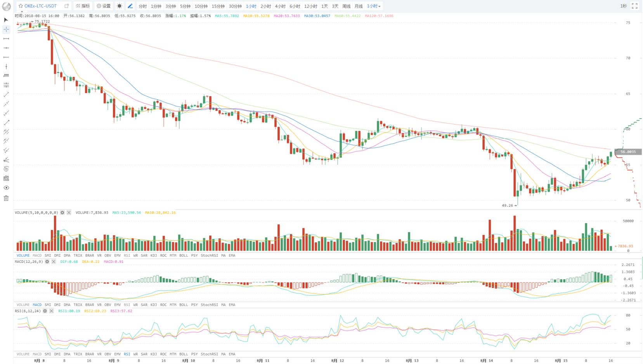The height and width of the screenshot is (364, 643).
Task: Switch first sub-panel to SMI indicator
Action: (48, 255)
